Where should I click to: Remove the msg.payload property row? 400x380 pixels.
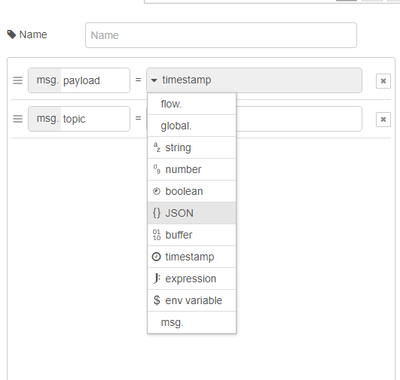point(383,81)
